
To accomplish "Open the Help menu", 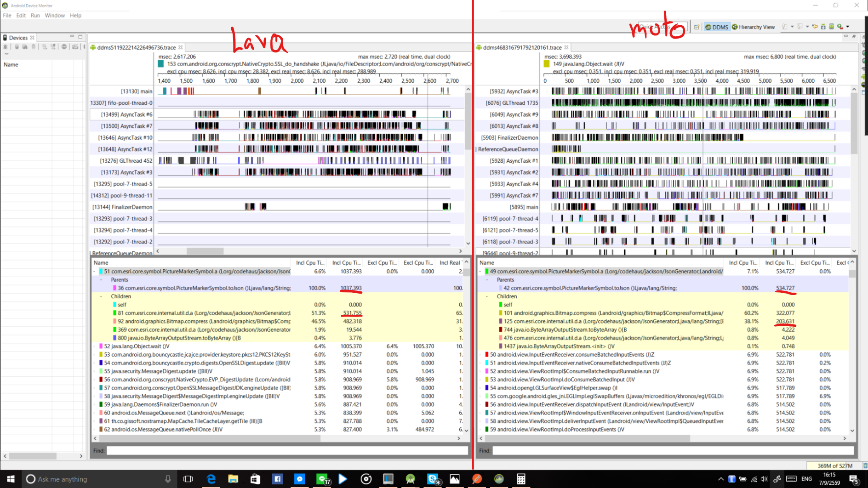I will (75, 15).
